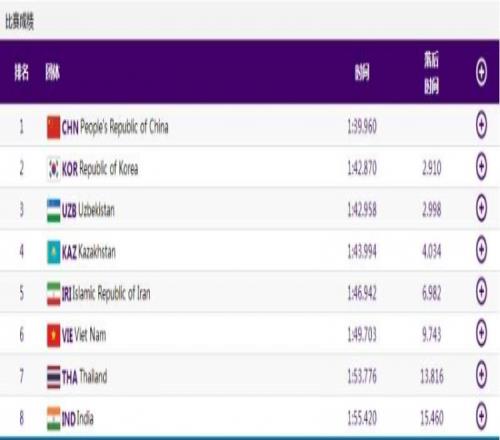Expand the Uzbekistan row plus icon

click(481, 208)
